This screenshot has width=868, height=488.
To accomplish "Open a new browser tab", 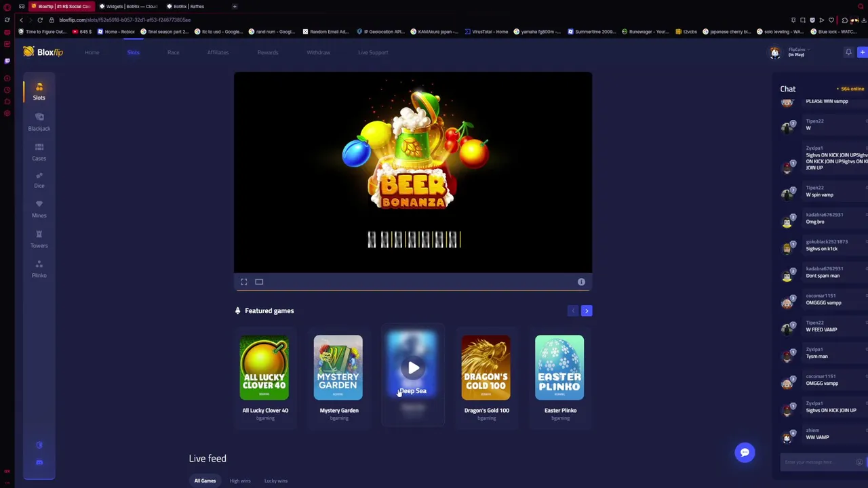I will click(x=235, y=6).
